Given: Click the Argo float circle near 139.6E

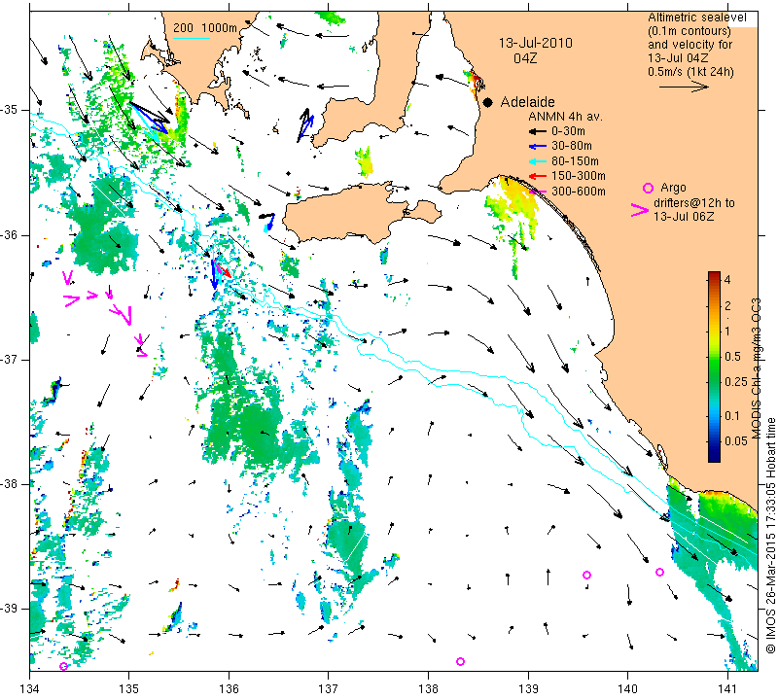Looking at the screenshot, I should coord(586,575).
